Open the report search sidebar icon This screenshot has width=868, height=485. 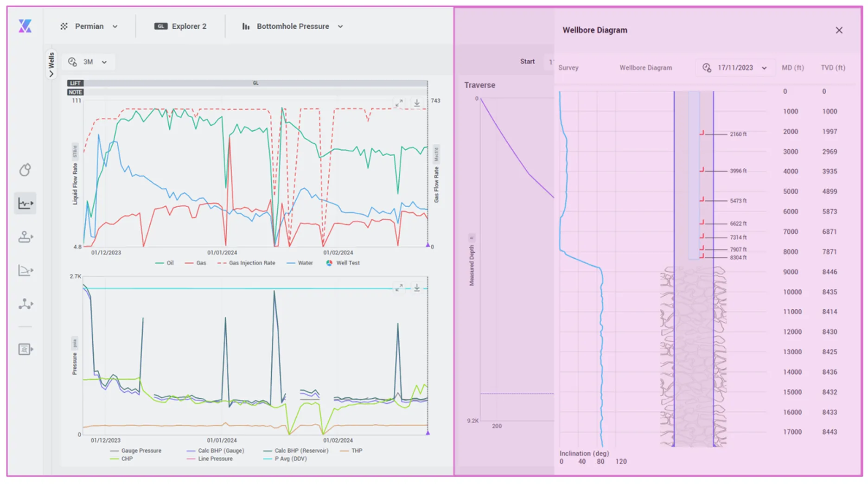pyautogui.click(x=25, y=349)
